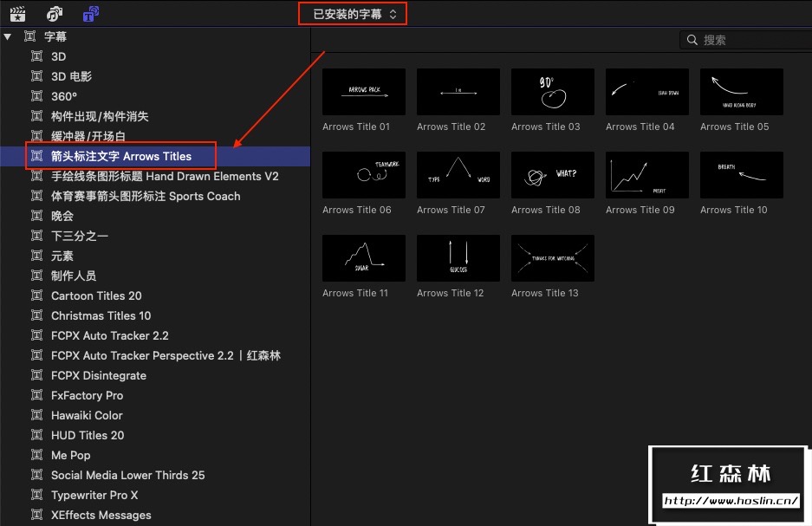
Task: Select the Arrows Title 03 thumbnail
Action: click(x=553, y=92)
